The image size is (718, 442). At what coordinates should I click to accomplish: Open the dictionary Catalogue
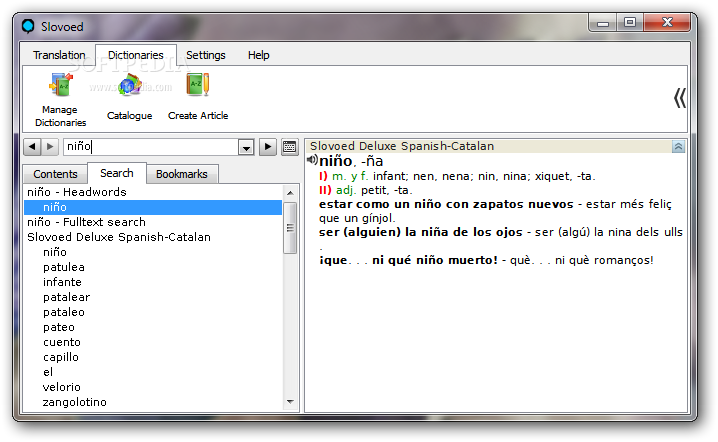pyautogui.click(x=130, y=96)
